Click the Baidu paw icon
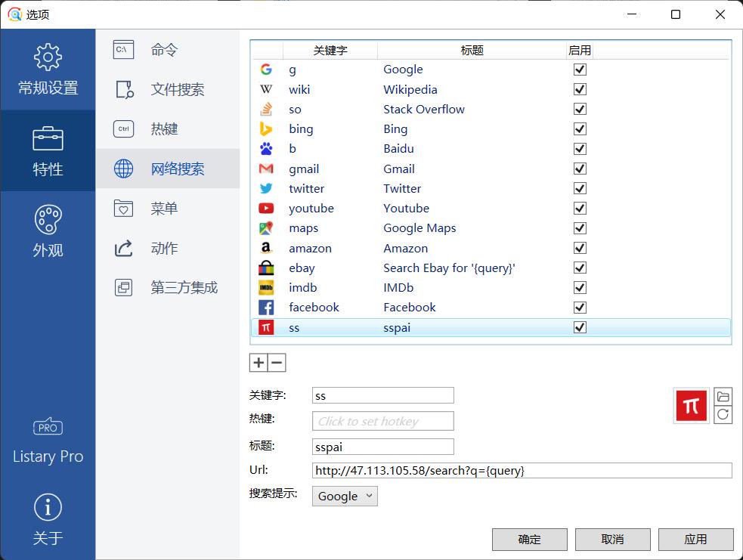This screenshot has width=743, height=560. pos(266,149)
